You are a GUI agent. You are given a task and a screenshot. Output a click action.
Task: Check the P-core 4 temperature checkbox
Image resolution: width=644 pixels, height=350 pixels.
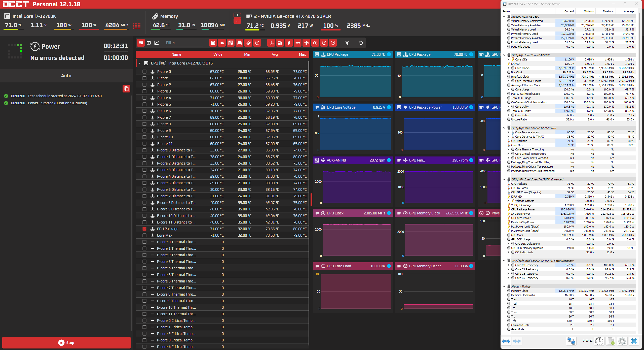coord(144,98)
